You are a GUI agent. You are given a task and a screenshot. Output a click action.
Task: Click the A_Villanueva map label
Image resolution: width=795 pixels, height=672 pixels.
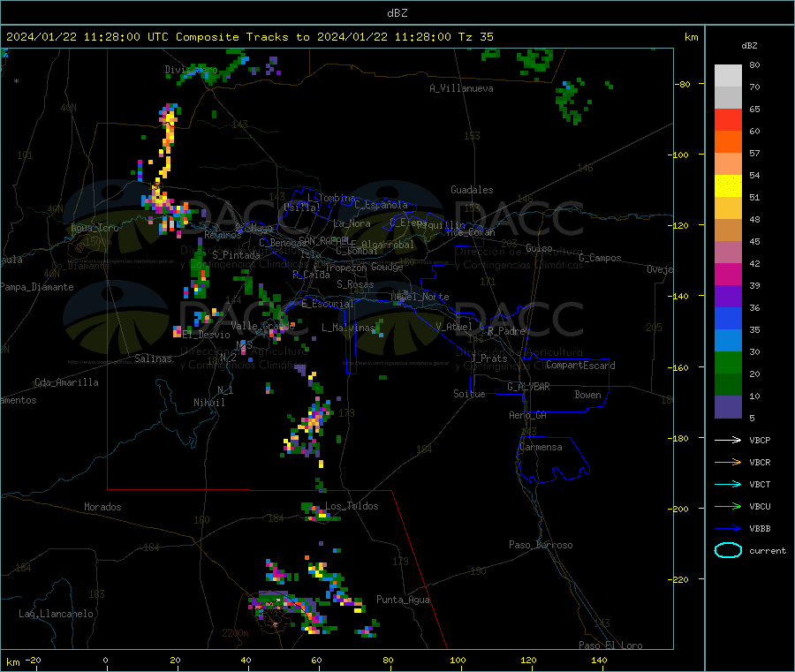pos(461,88)
